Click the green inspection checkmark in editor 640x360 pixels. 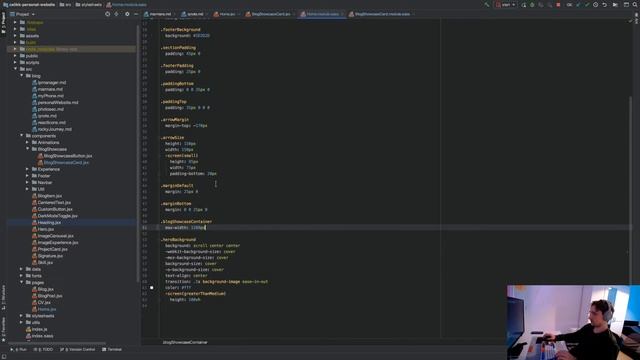coord(630,21)
